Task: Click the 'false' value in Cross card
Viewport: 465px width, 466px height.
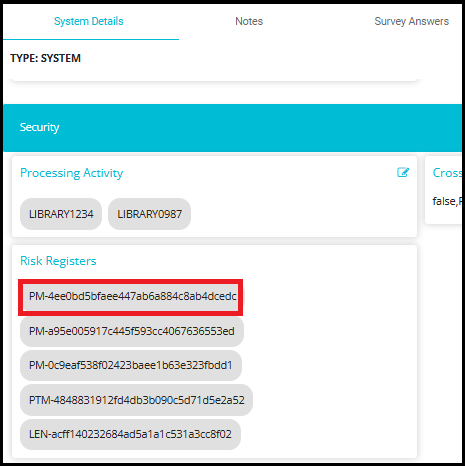Action: (x=444, y=201)
